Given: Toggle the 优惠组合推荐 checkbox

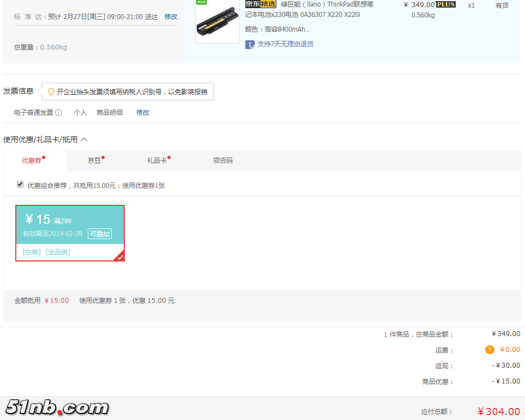Looking at the screenshot, I should (20, 185).
